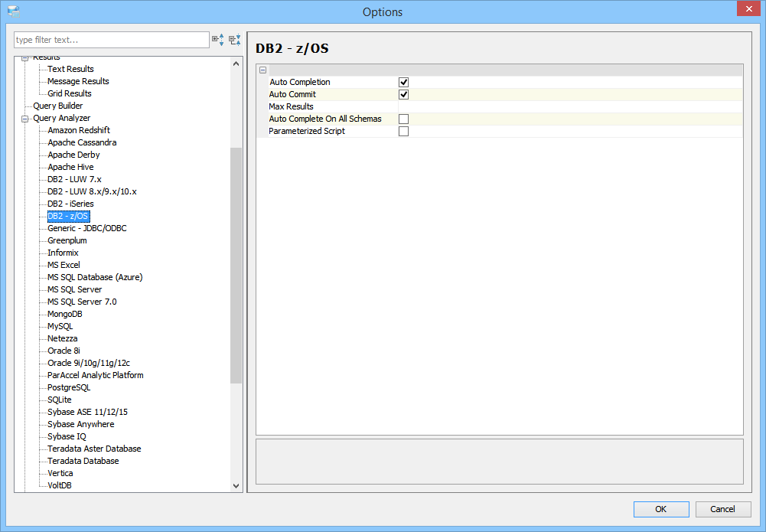Viewport: 766px width, 532px height.
Task: Click the collapse all tree icon
Action: click(x=235, y=40)
